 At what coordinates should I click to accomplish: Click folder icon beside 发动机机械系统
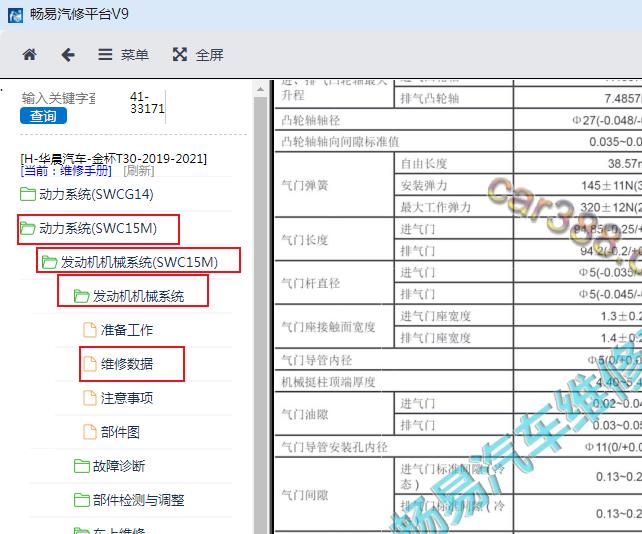point(81,296)
